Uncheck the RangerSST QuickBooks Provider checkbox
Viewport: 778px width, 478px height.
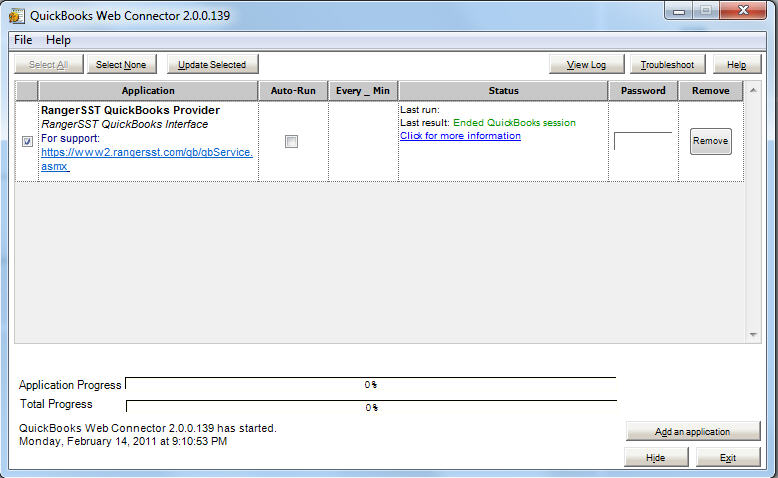[27, 142]
